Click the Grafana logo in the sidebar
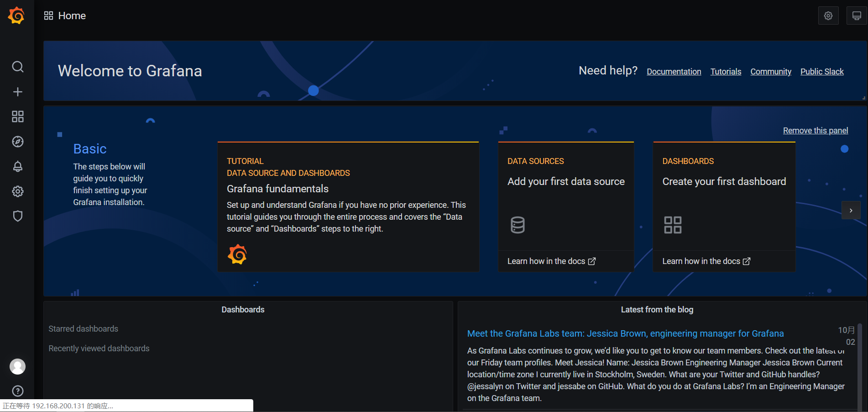This screenshot has height=412, width=868. (17, 16)
